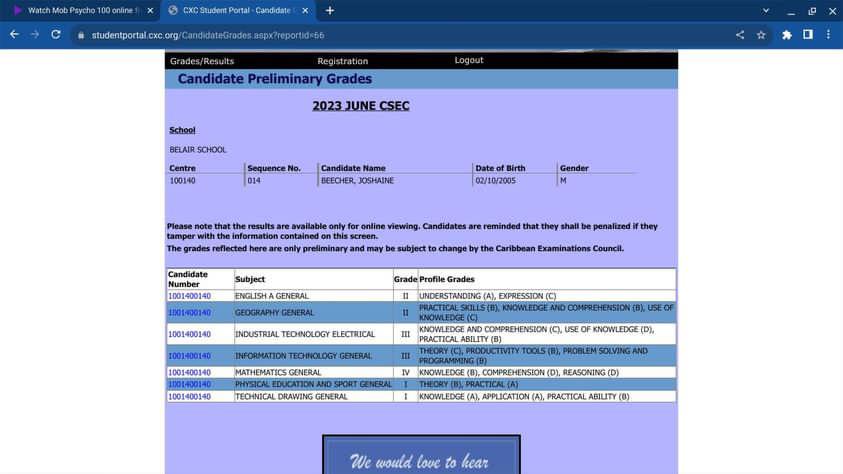This screenshot has height=474, width=843.
Task: Click the 'Subject' column header
Action: point(250,279)
